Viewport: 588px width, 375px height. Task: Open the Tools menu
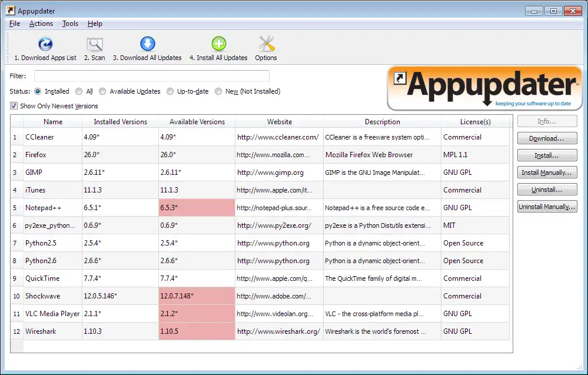point(70,24)
